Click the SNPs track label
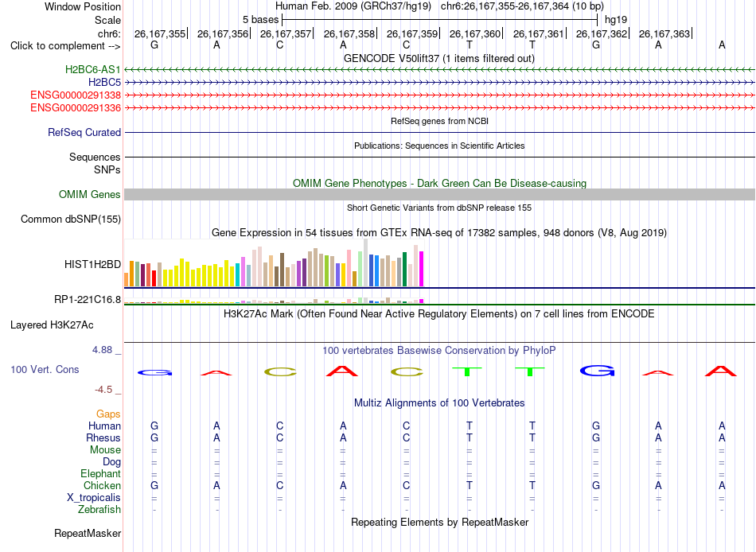Image resolution: width=756 pixels, height=552 pixels. tap(107, 169)
